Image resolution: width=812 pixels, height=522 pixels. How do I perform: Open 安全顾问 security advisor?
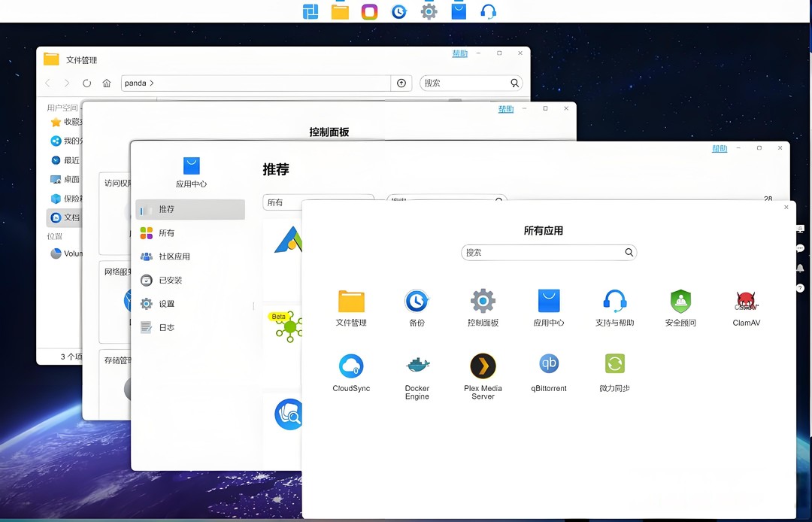(680, 301)
